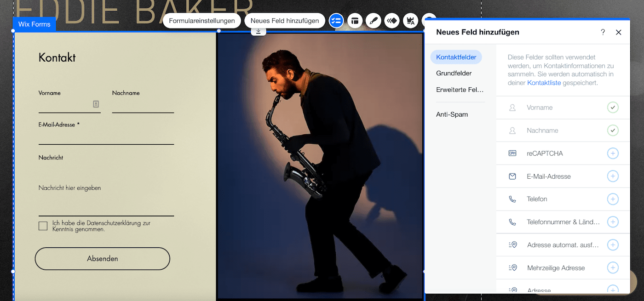Image resolution: width=644 pixels, height=301 pixels.
Task: Click the blue manage fields checklist icon
Action: [x=336, y=21]
